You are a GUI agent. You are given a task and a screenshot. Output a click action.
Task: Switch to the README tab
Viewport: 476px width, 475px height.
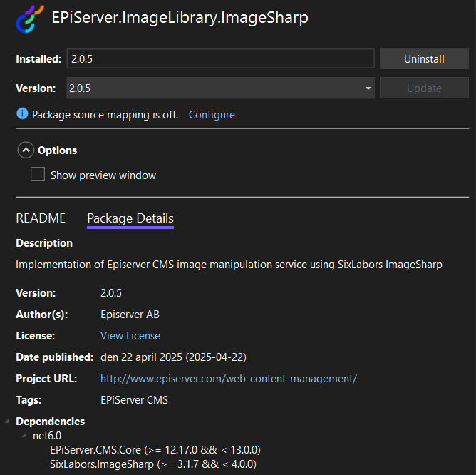(41, 218)
